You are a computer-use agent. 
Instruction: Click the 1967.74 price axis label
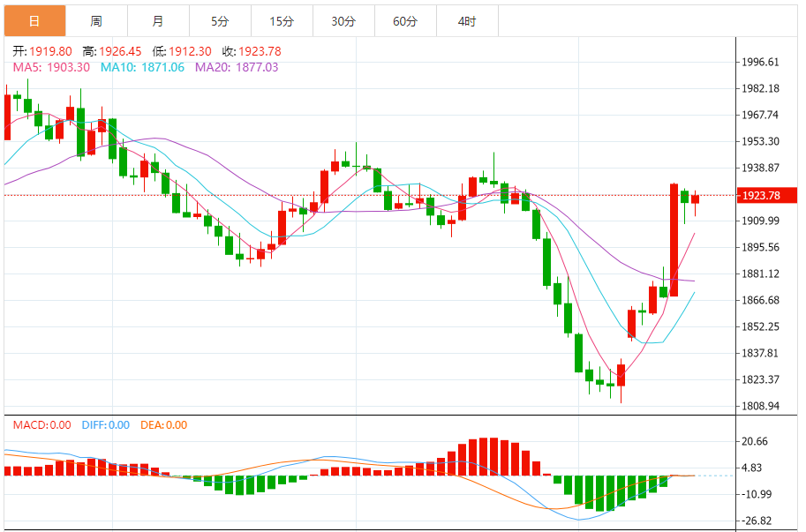[760, 115]
